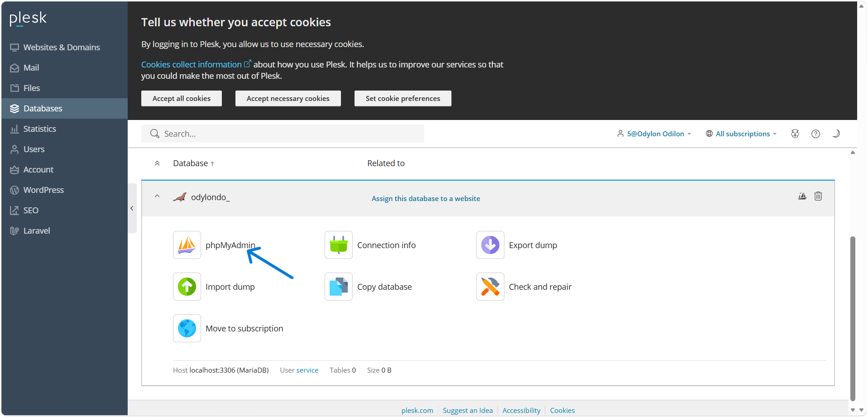The width and height of the screenshot is (868, 417).
Task: Collapse all database rows in header
Action: coord(157,163)
